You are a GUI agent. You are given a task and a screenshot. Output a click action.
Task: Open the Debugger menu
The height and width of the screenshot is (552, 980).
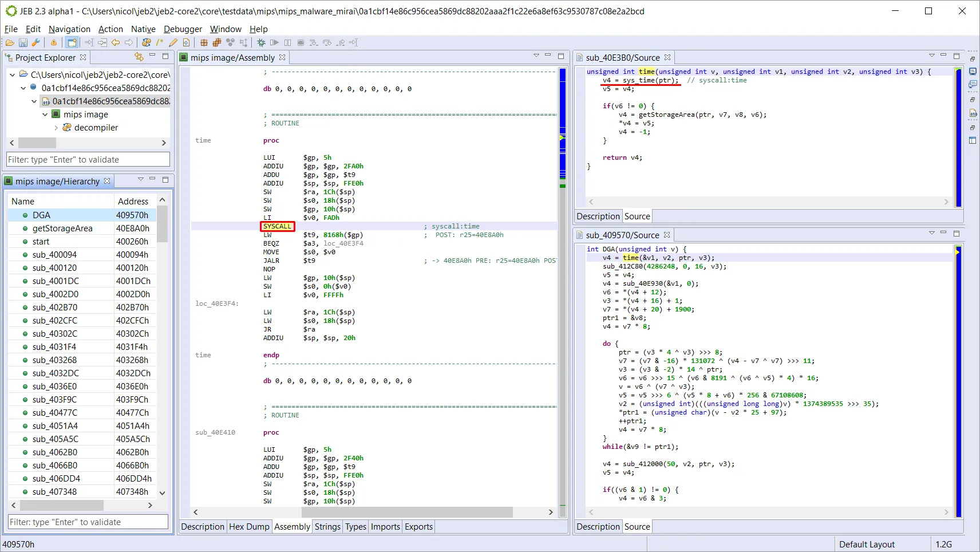183,29
